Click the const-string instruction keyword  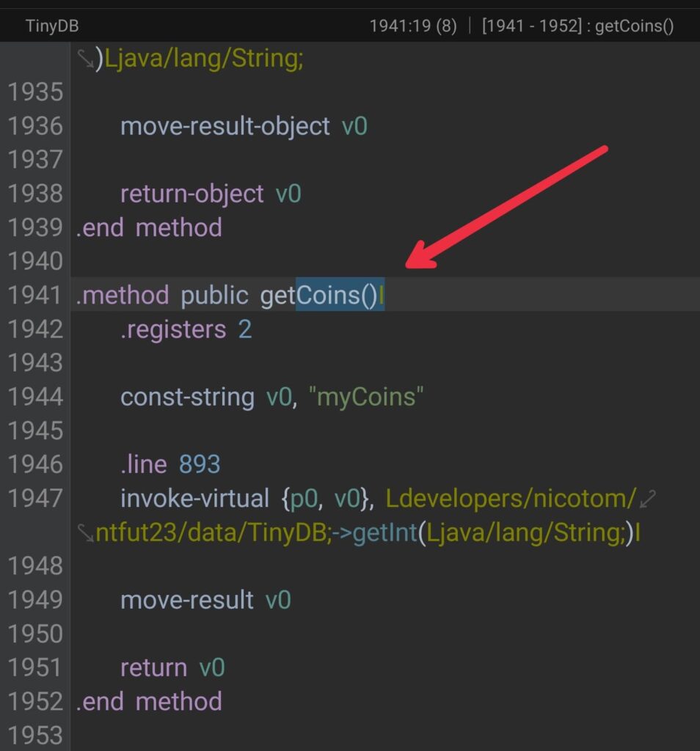[x=187, y=397]
